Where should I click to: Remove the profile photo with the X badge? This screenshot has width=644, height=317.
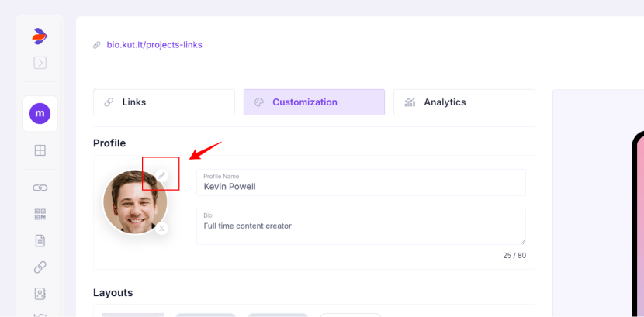(x=162, y=229)
